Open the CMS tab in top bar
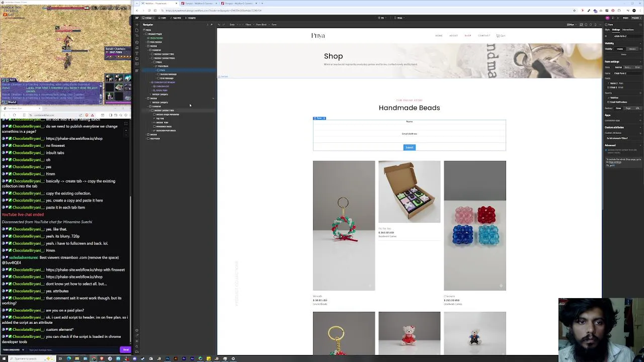Viewport: 644px width, 362px height. [x=163, y=18]
